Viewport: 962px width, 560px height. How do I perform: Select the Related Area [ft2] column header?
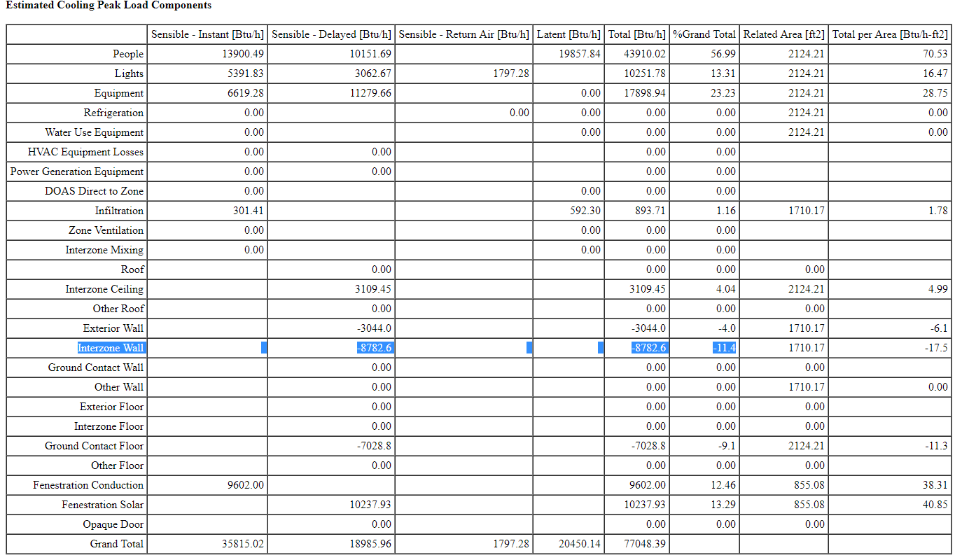tap(784, 34)
